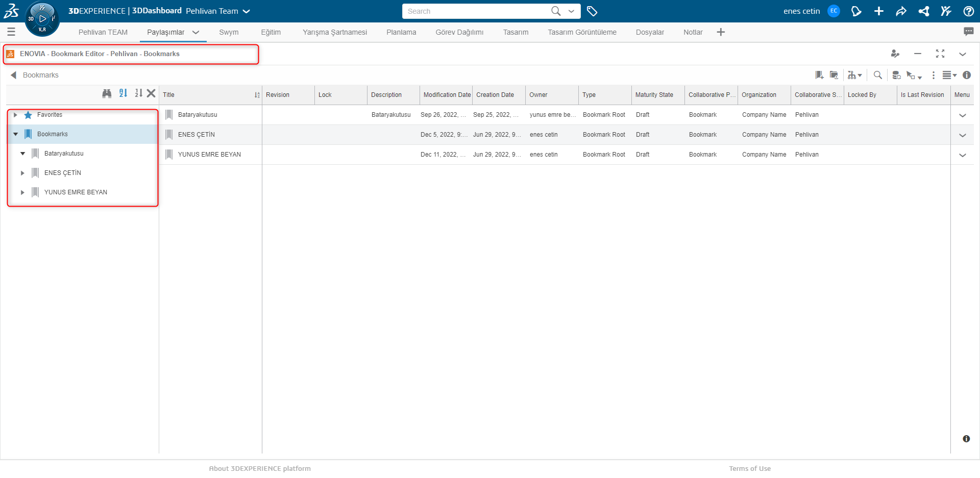Viewport: 980px width, 478px height.
Task: Open the Terms of Use link
Action: pos(750,468)
